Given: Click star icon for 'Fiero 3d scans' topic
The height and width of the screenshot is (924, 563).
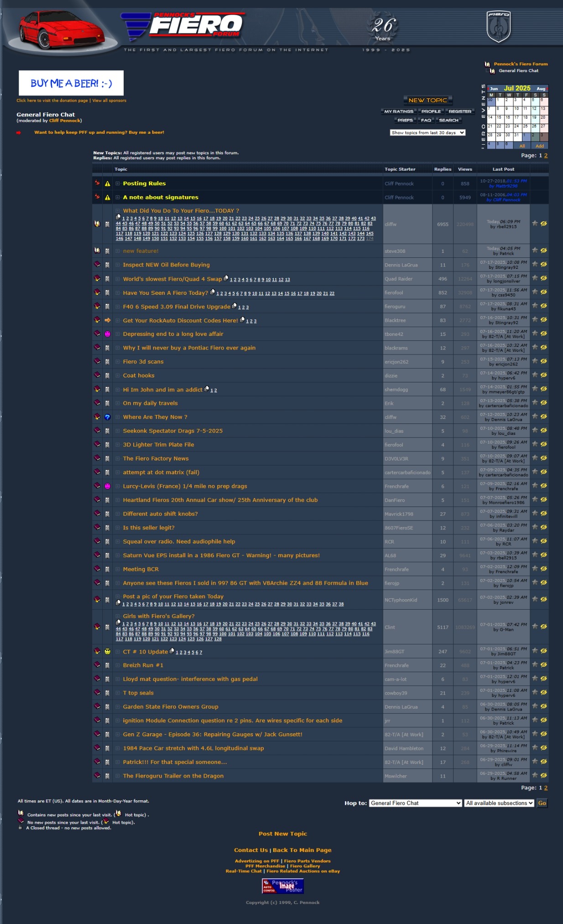Looking at the screenshot, I should tap(535, 361).
